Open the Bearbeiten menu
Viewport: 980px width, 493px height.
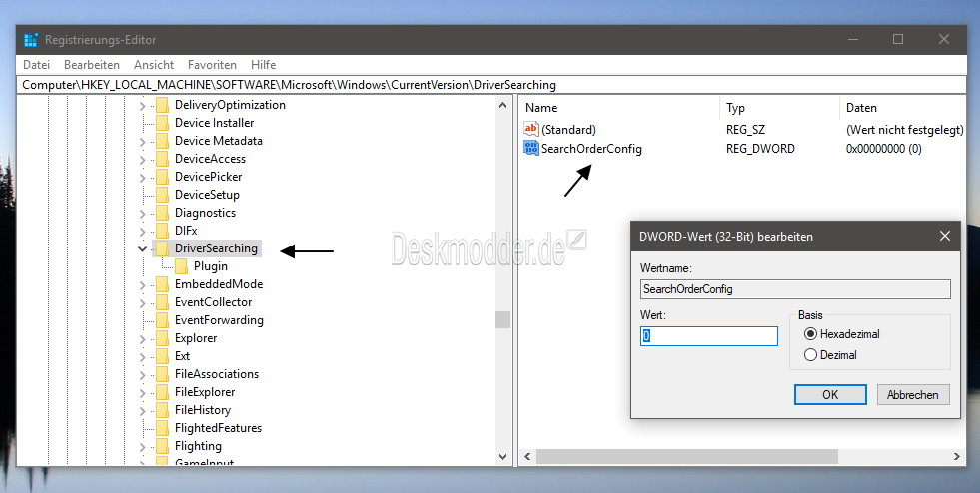[91, 64]
